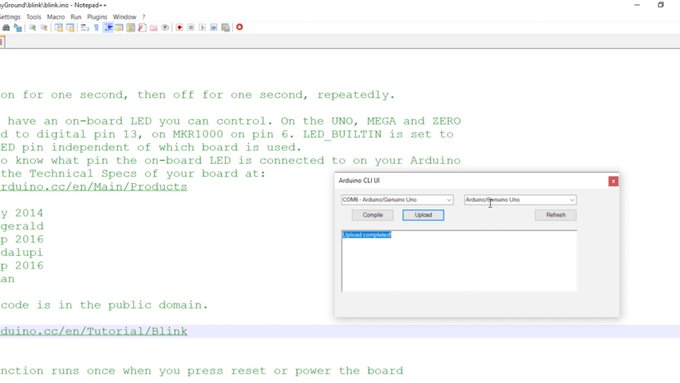Open the Tools menu

pos(33,17)
